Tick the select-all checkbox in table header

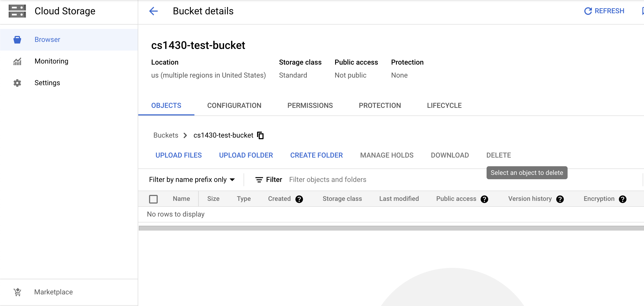(153, 199)
